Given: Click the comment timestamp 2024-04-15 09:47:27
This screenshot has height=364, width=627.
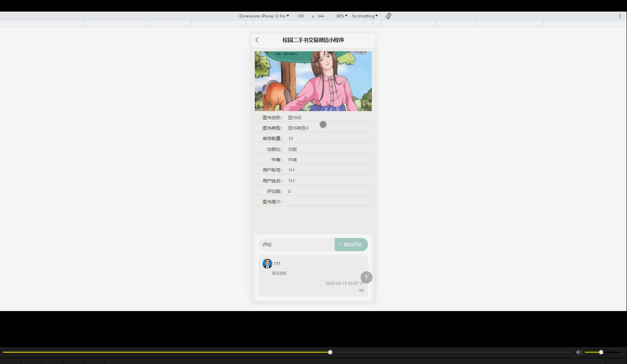Looking at the screenshot, I should tap(345, 283).
